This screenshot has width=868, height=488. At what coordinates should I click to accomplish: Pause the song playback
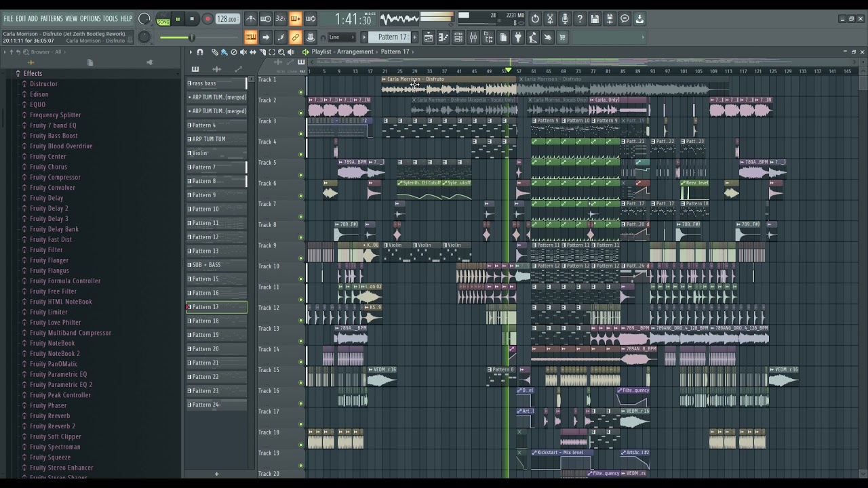click(178, 18)
